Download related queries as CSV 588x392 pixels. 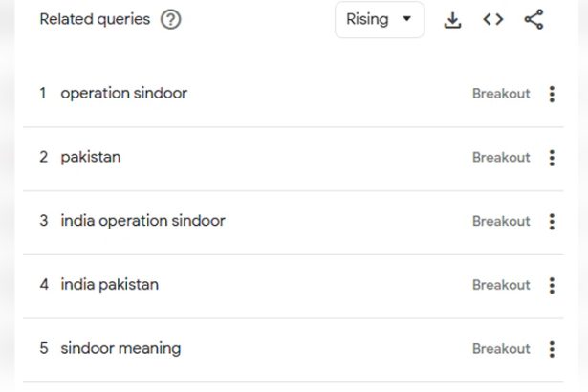[x=452, y=20]
